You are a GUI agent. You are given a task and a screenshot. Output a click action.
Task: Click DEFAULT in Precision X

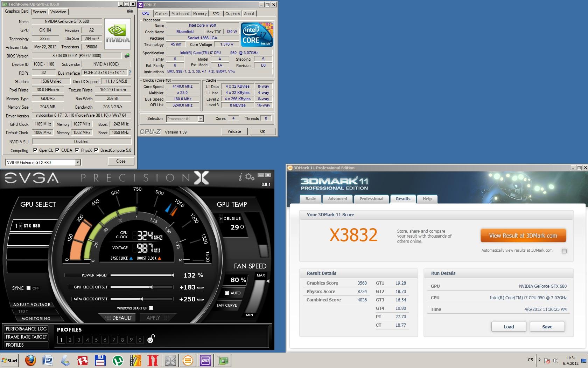pyautogui.click(x=122, y=318)
